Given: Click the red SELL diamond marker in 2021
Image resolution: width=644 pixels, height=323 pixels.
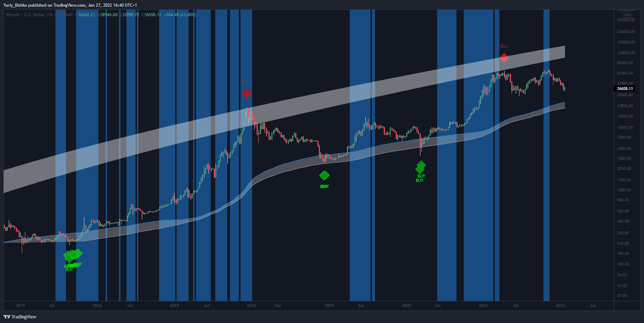Looking at the screenshot, I should 504,58.
